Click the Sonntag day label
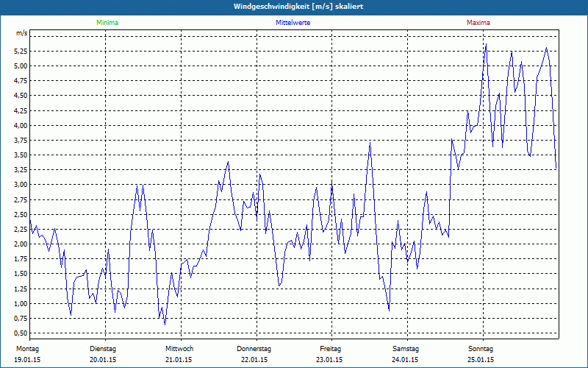Viewport: 588px width, 368px height. pos(481,349)
